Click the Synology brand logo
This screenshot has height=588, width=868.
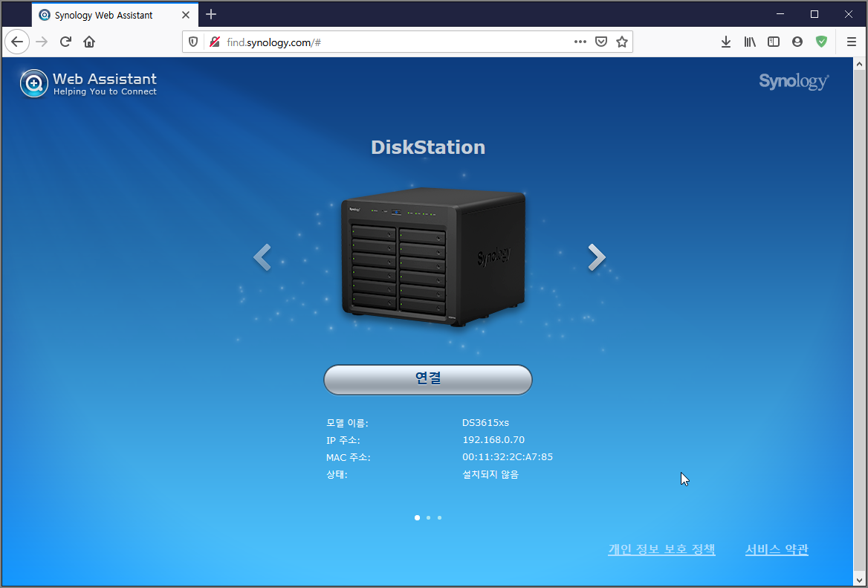coord(794,82)
